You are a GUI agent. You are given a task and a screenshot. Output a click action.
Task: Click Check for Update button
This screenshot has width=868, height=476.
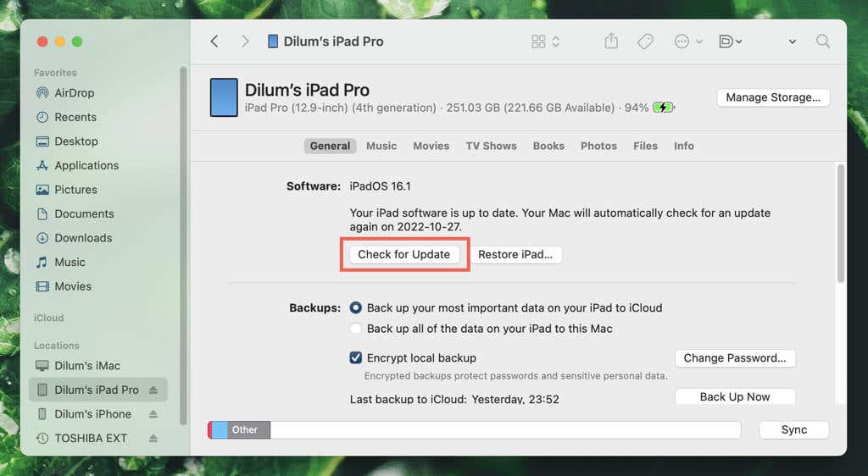[x=404, y=254]
